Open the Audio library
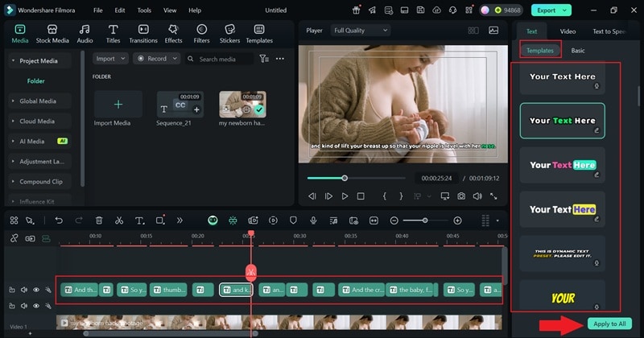This screenshot has height=338, width=644. [85, 34]
